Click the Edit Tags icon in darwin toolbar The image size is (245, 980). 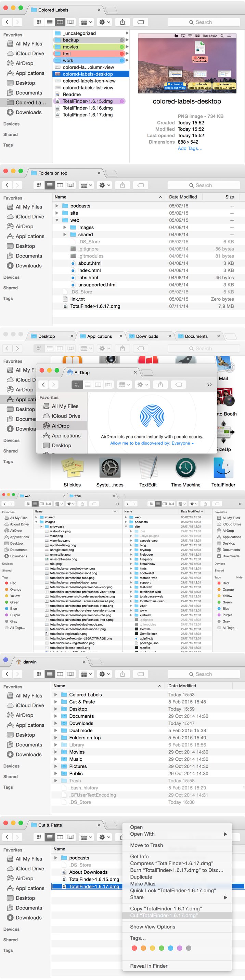point(140,674)
